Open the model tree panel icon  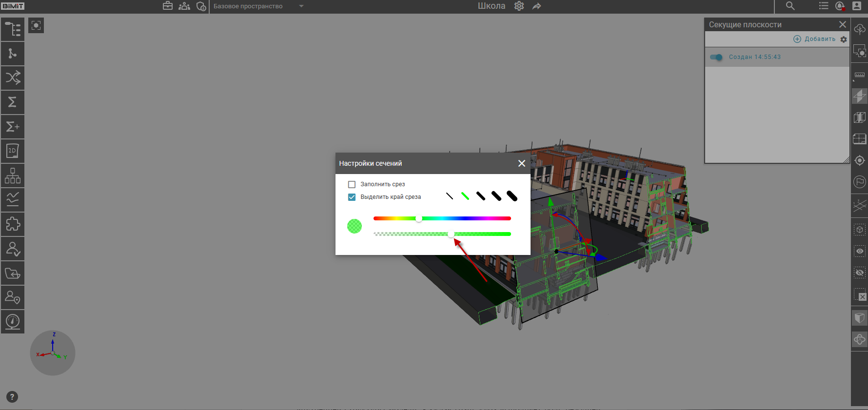click(x=13, y=29)
